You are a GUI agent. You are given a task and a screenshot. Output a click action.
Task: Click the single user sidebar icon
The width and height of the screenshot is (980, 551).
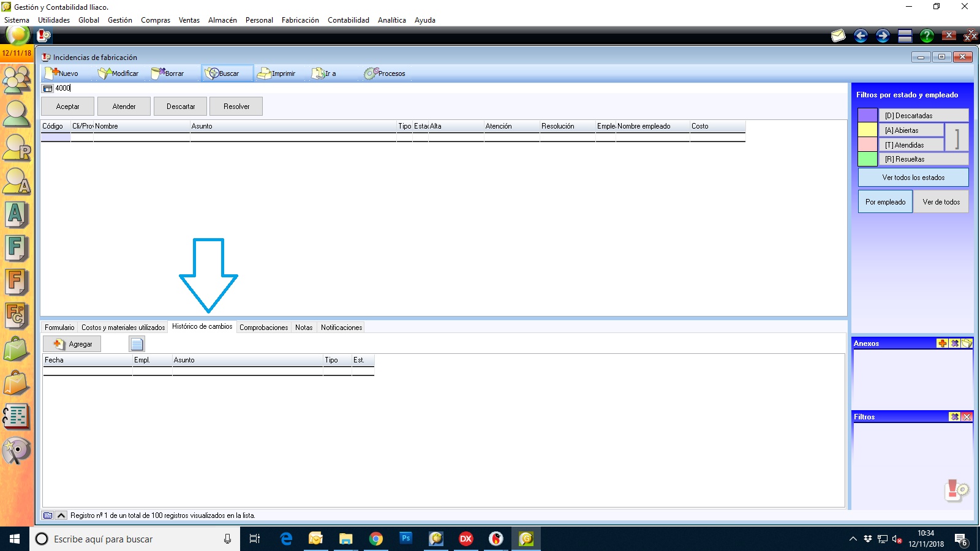pos(17,114)
